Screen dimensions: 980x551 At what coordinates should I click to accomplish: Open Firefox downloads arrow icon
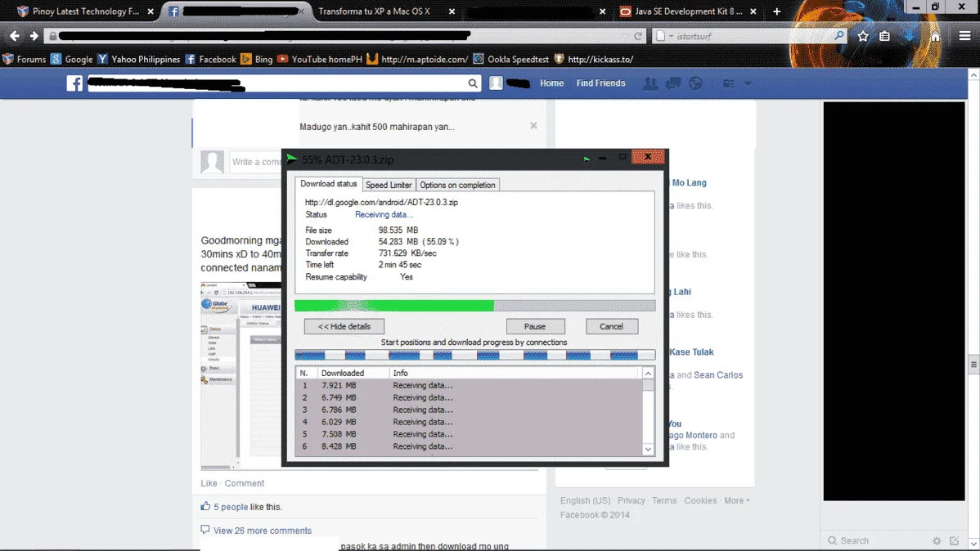(x=910, y=36)
